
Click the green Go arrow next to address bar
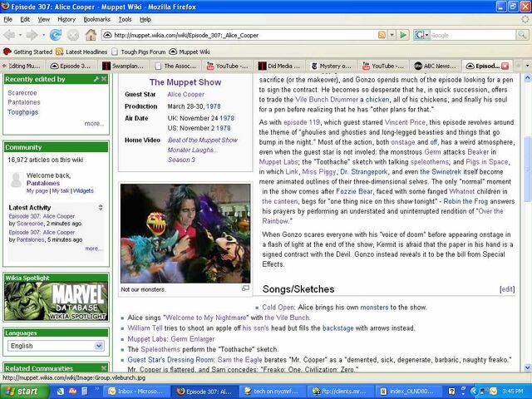coord(403,35)
